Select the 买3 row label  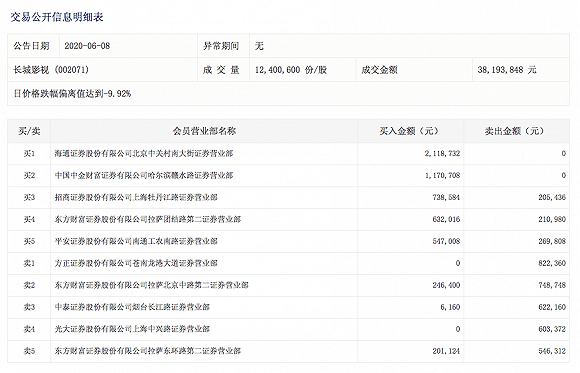click(29, 198)
